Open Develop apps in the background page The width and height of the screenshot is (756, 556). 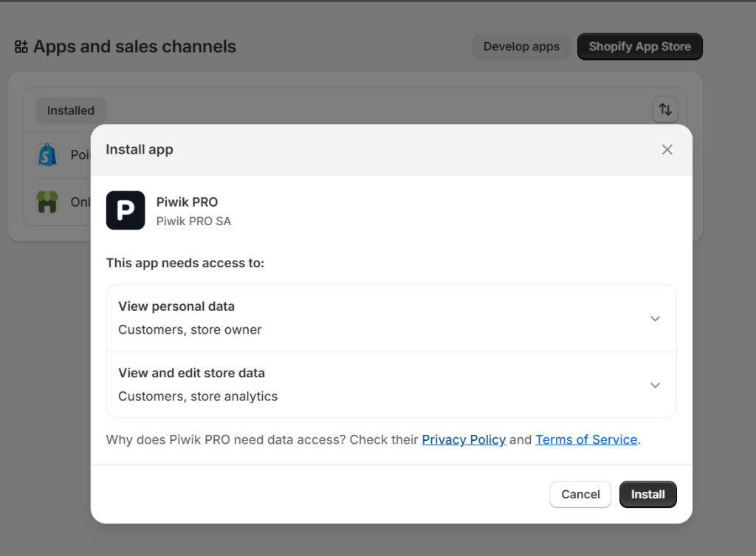coord(521,47)
